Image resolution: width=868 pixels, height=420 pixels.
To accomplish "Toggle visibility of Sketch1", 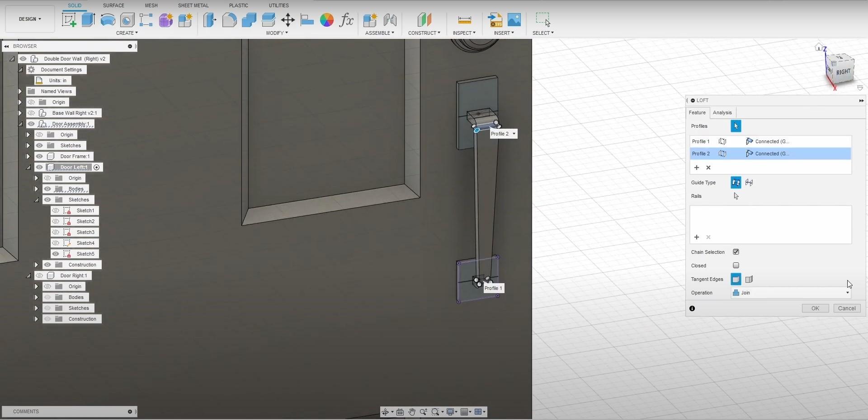I will [x=56, y=210].
